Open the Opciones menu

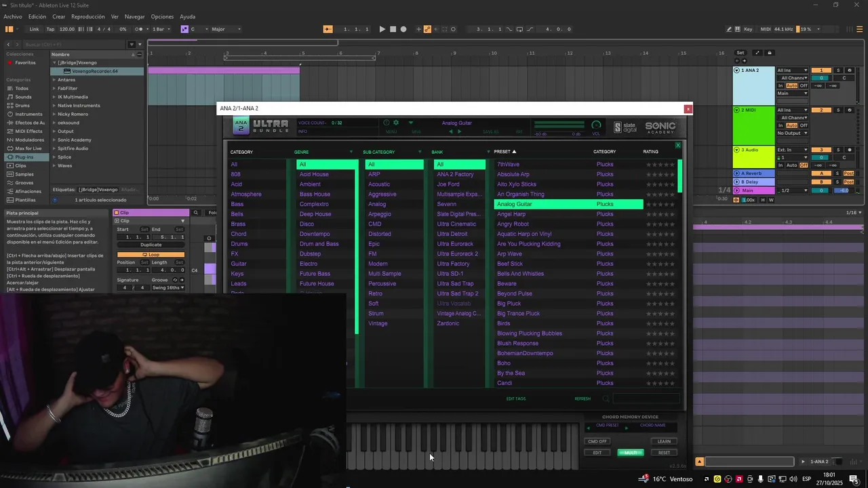click(x=162, y=16)
